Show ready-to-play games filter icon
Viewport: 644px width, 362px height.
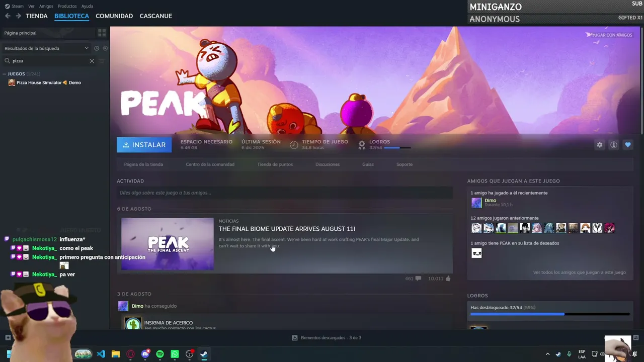(105, 48)
